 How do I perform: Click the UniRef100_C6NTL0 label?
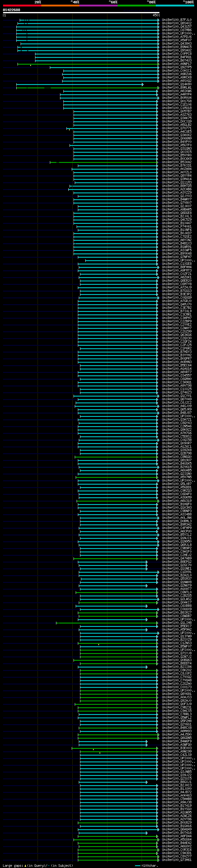[176, 592]
